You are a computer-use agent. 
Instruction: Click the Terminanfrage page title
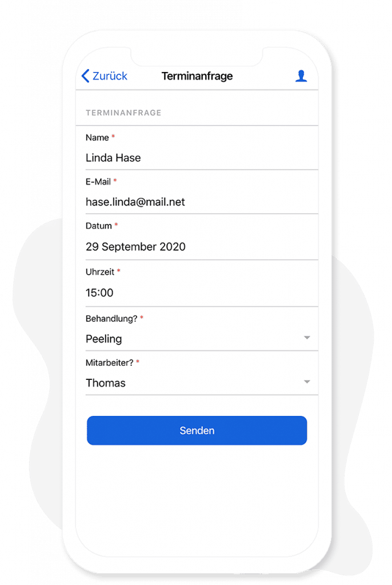click(197, 76)
